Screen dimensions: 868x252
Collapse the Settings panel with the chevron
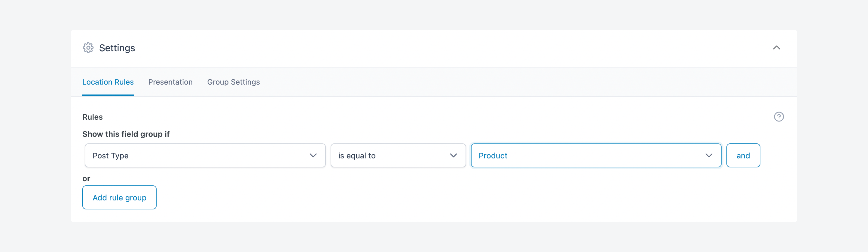click(x=776, y=48)
